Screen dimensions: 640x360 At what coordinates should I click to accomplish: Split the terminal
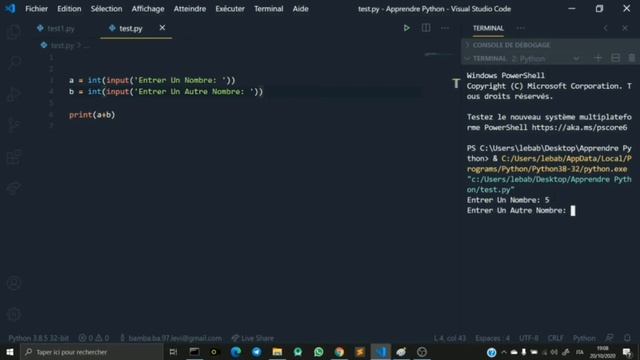tap(616, 58)
